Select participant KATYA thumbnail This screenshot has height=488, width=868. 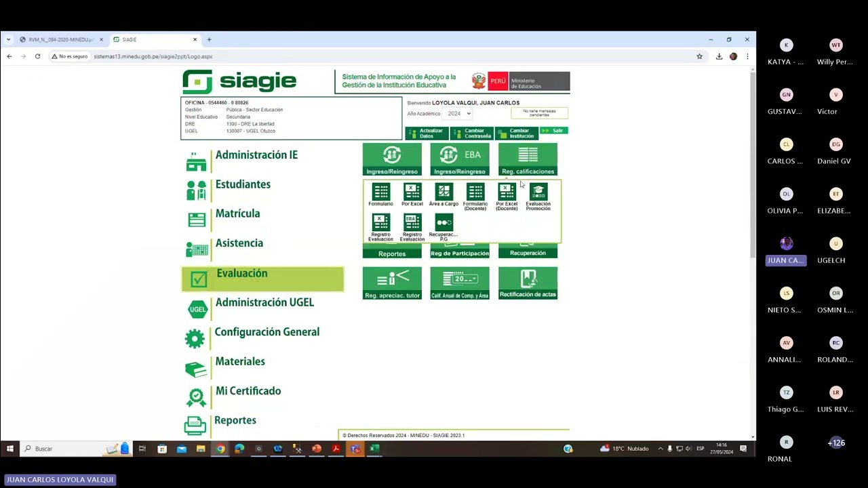pyautogui.click(x=786, y=51)
